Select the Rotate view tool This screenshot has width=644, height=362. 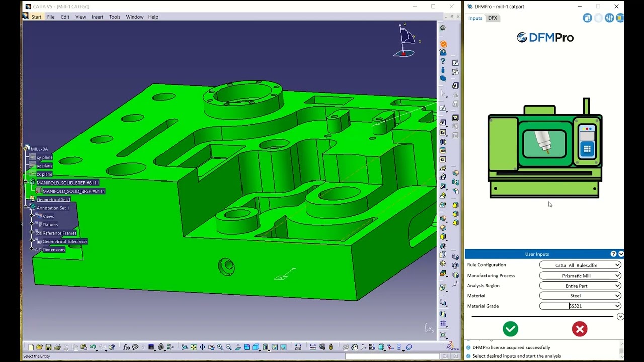click(x=211, y=347)
